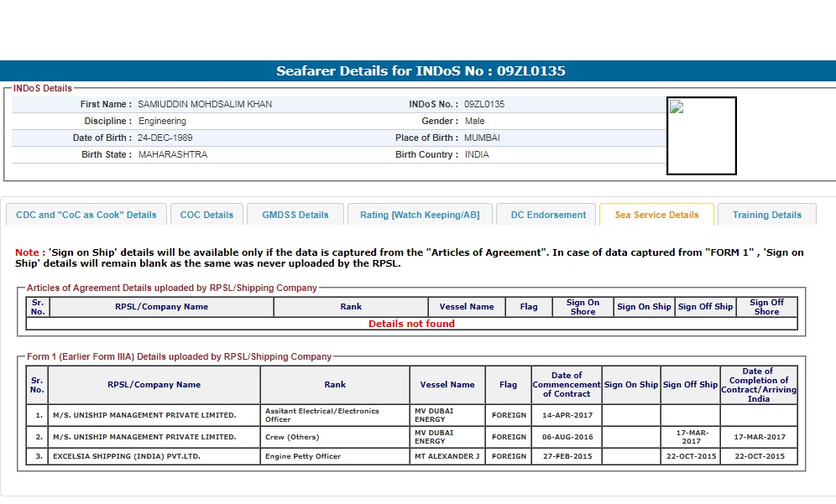Open the GMDSS Details tab
The height and width of the screenshot is (504, 836).
295,215
